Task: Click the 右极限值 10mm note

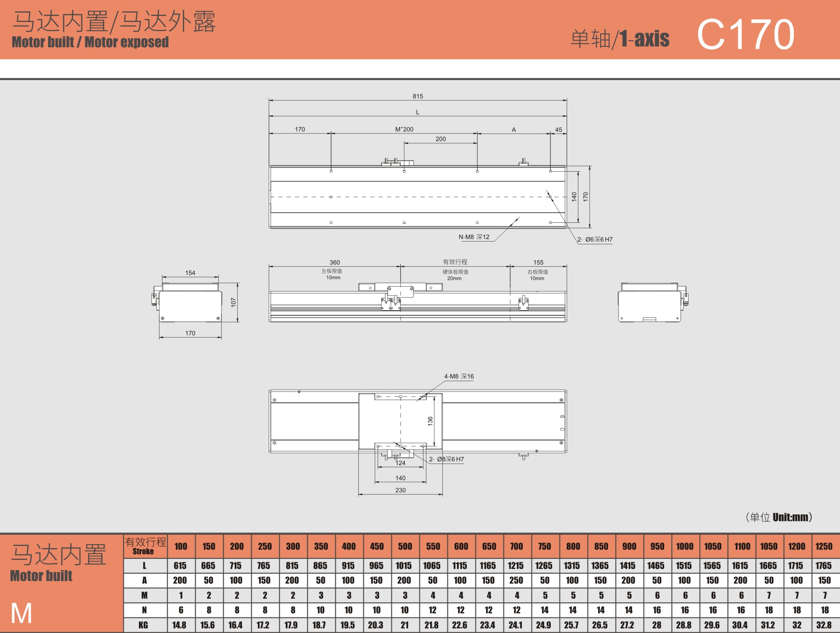Action: 537,275
